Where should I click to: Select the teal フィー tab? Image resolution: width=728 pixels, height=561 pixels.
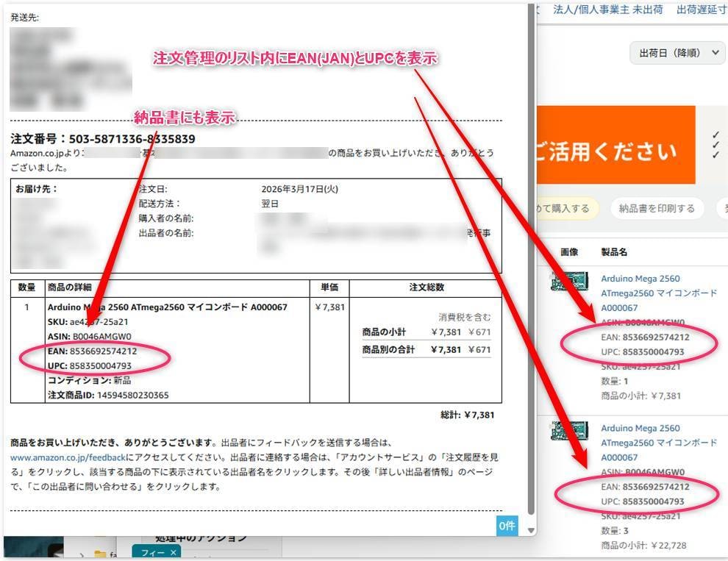coord(156,552)
